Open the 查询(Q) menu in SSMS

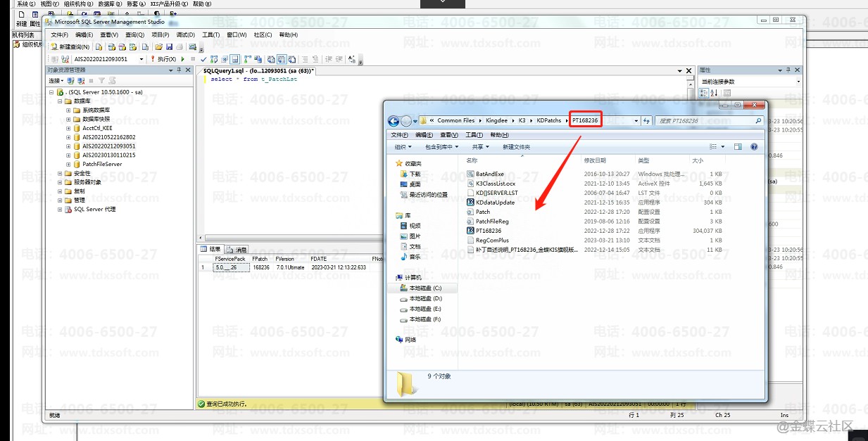(x=134, y=34)
